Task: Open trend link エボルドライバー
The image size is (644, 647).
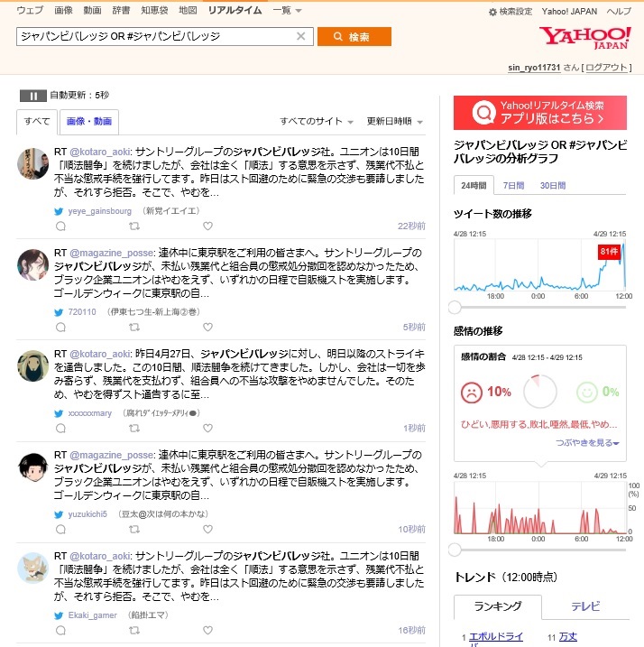Action: (496, 639)
